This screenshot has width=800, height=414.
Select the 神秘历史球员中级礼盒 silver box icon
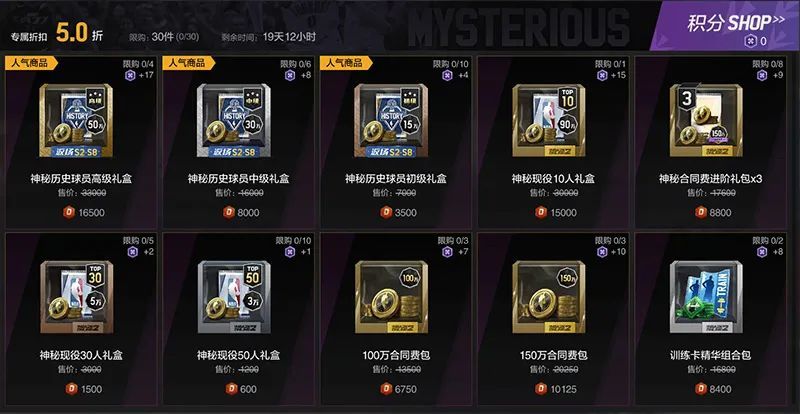coord(234,120)
